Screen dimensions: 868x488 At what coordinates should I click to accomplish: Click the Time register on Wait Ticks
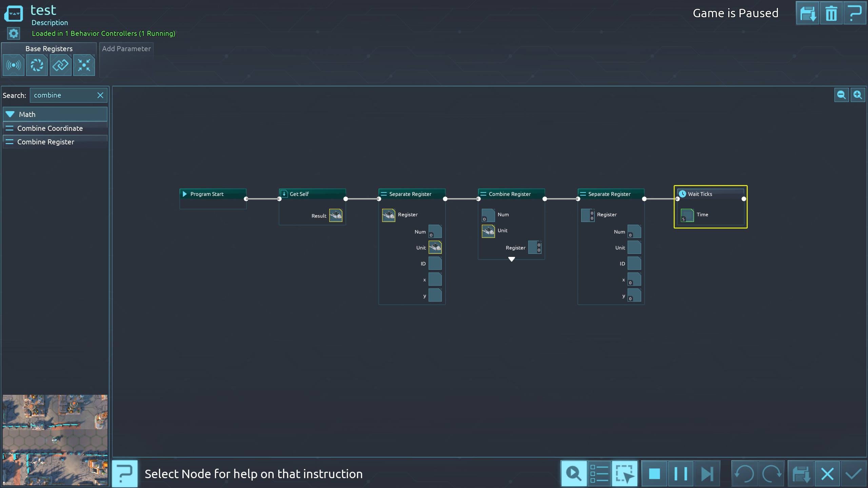tap(687, 215)
